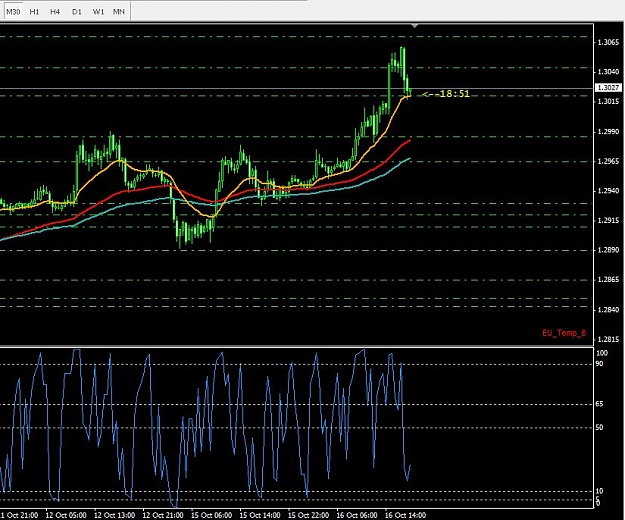
Task: Click the 1.2840 price scale value
Action: [x=609, y=310]
